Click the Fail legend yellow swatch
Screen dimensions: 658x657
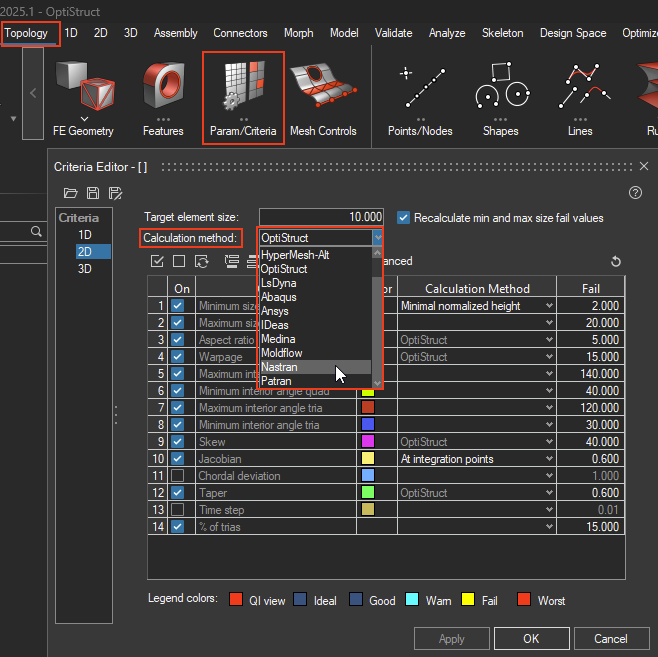pos(467,599)
